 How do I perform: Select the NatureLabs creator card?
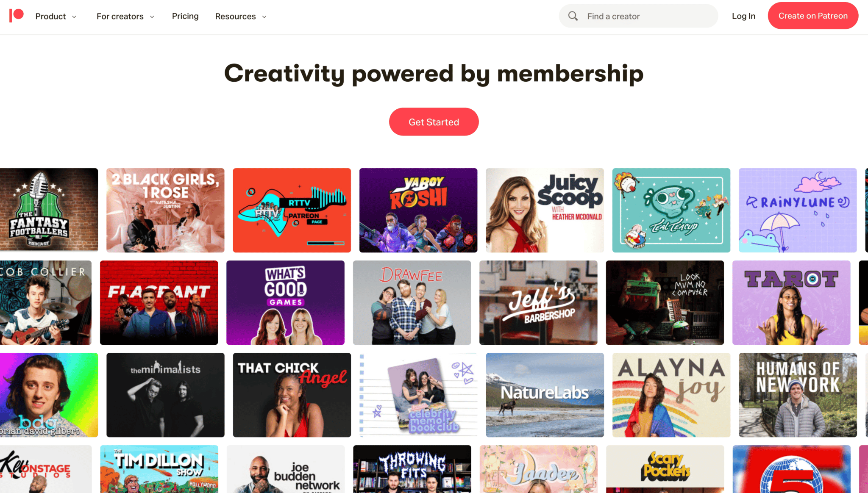tap(545, 395)
